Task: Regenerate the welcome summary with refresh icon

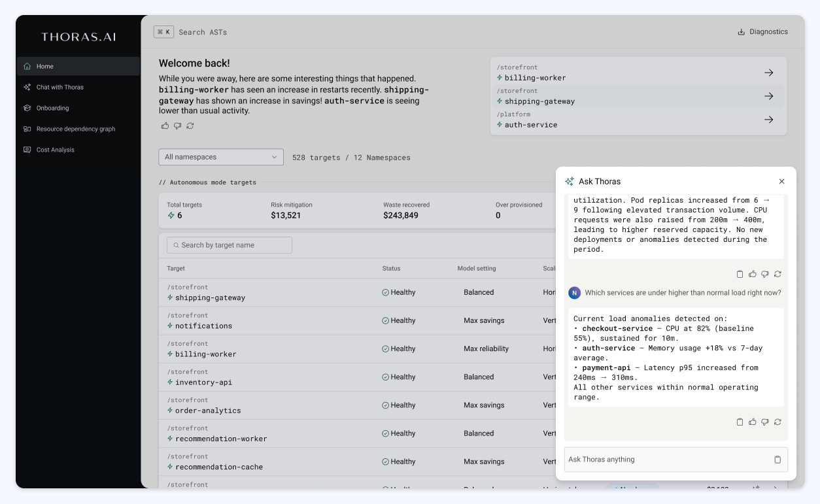Action: click(190, 126)
